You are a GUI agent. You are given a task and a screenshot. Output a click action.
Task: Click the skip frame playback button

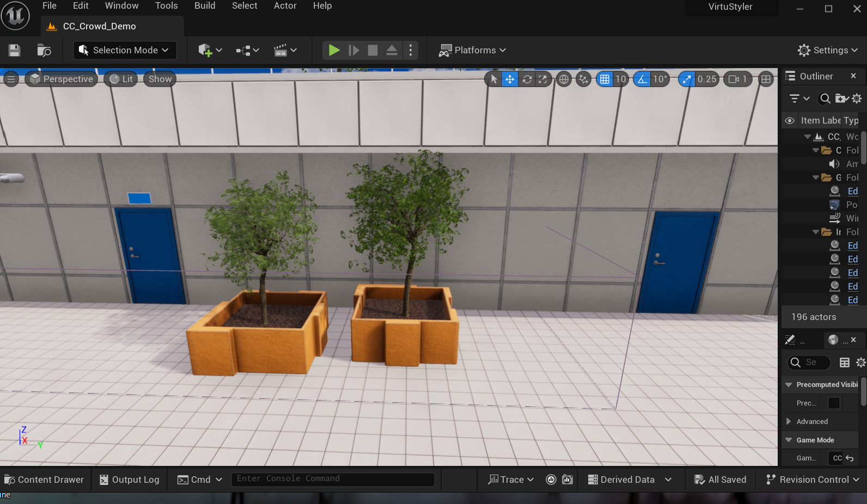point(353,50)
